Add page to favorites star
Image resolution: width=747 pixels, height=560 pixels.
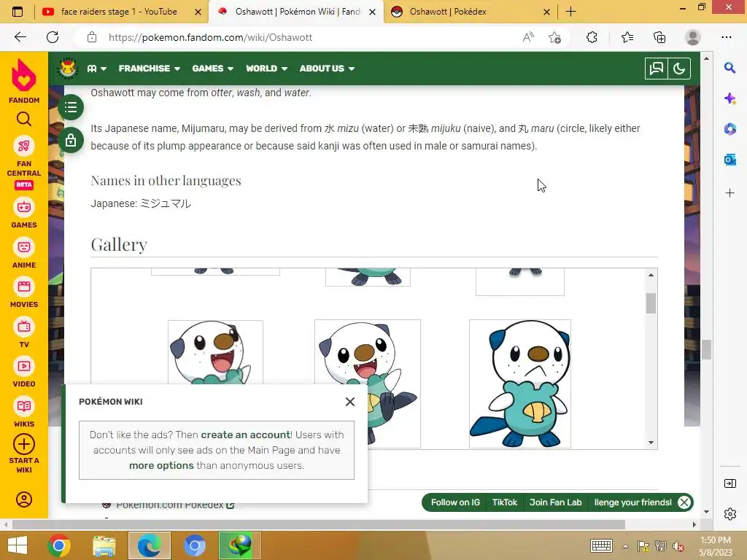click(x=554, y=37)
